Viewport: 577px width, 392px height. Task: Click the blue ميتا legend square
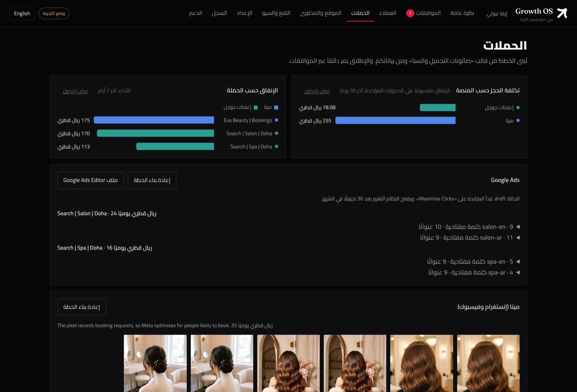[276, 107]
